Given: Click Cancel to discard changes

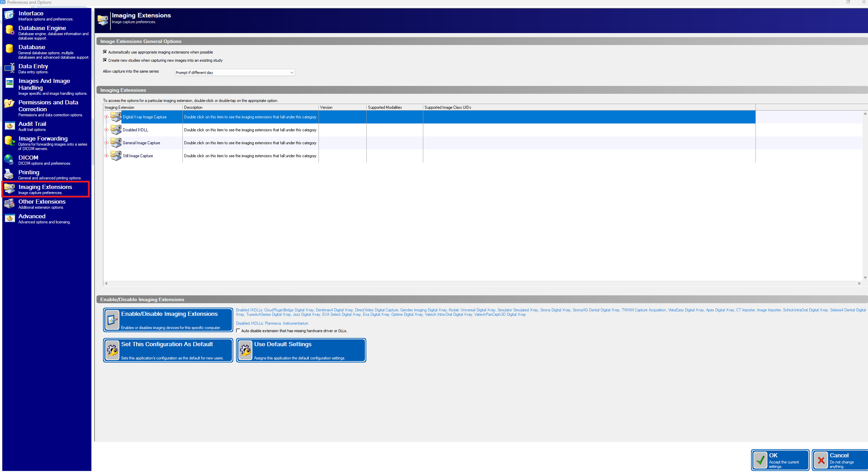Looking at the screenshot, I should pyautogui.click(x=840, y=460).
